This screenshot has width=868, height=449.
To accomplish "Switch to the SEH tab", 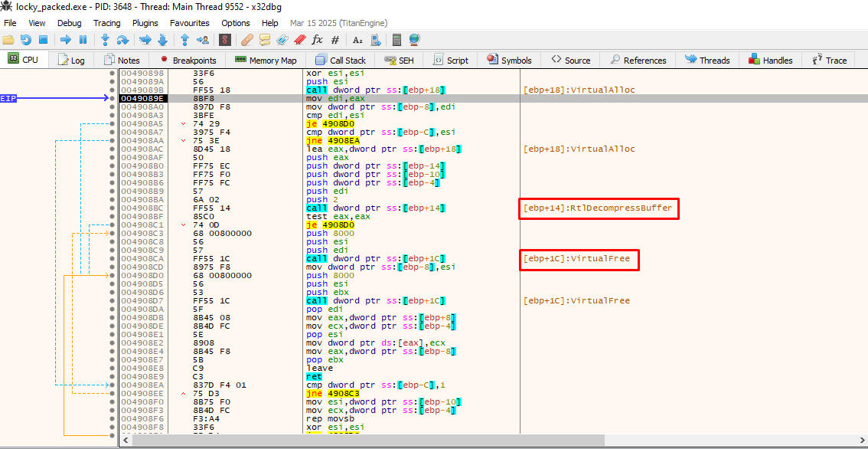I will (x=399, y=61).
